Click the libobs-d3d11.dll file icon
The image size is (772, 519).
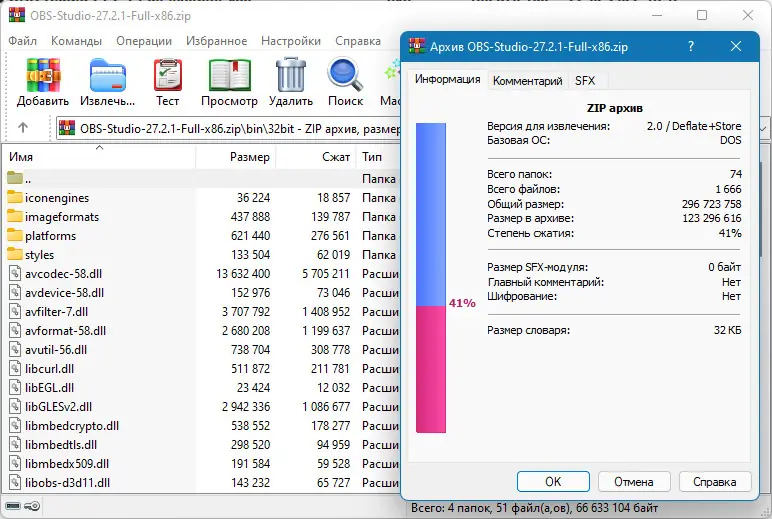(x=15, y=483)
